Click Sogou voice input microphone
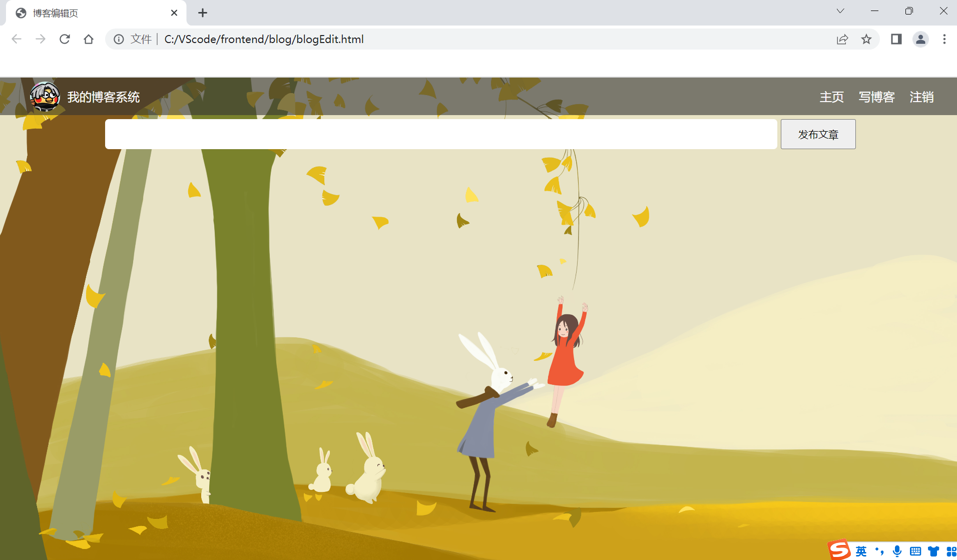This screenshot has height=560, width=957. pos(897,551)
